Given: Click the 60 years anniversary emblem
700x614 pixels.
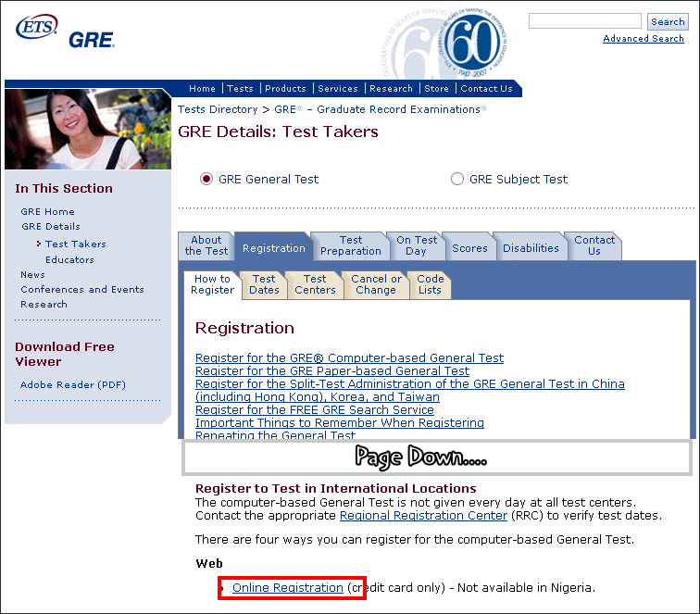Looking at the screenshot, I should 475,44.
